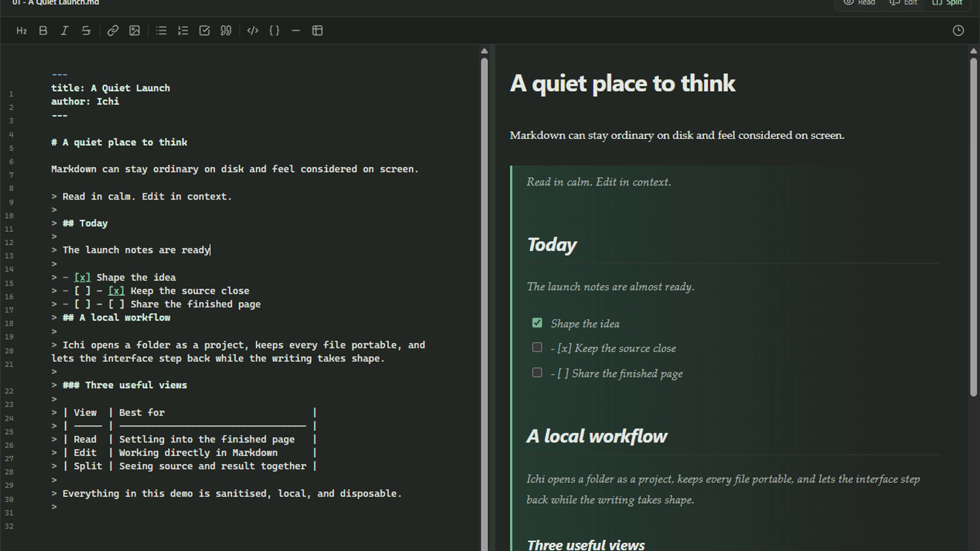Uncheck the 'Shape the idea' preview checkbox
This screenshot has width=980, height=551.
click(x=537, y=323)
